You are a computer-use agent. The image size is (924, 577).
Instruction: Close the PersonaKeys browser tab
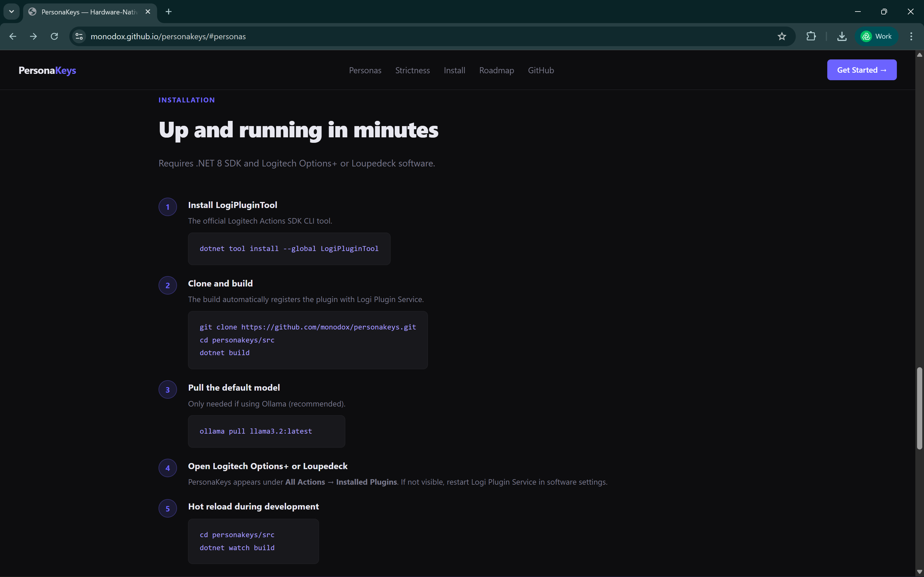point(148,12)
